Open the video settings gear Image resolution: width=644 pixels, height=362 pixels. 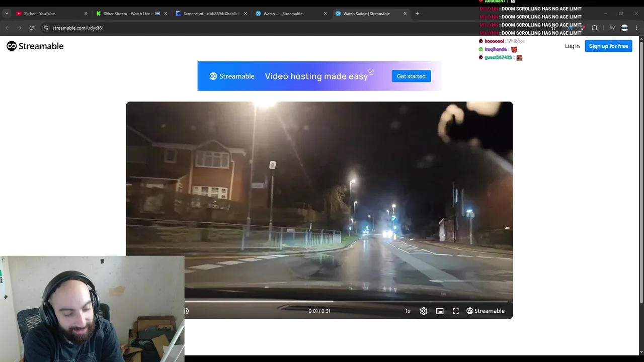click(x=424, y=311)
